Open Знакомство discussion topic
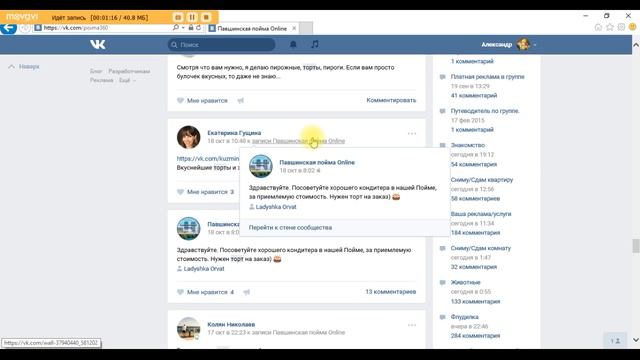This screenshot has height=360, width=640. 468,145
